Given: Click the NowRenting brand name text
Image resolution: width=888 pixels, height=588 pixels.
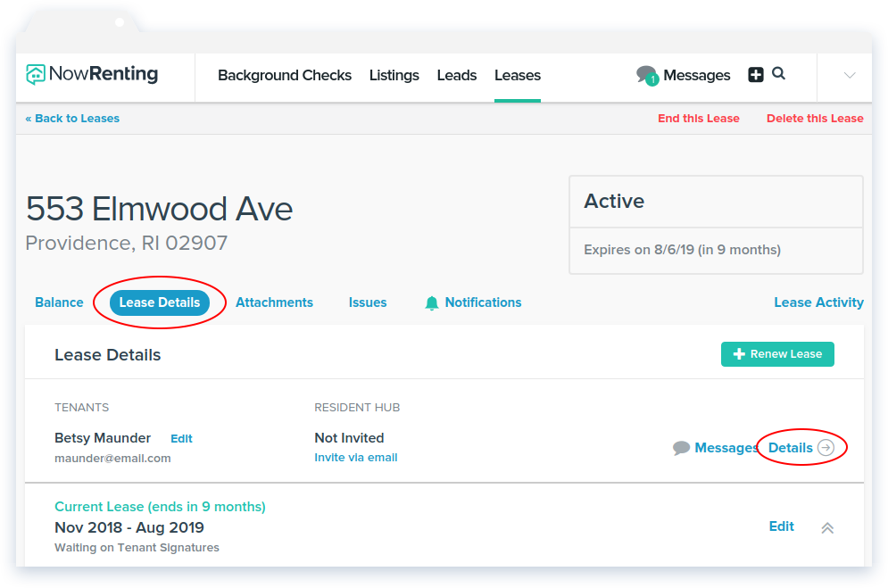Looking at the screenshot, I should click(104, 74).
